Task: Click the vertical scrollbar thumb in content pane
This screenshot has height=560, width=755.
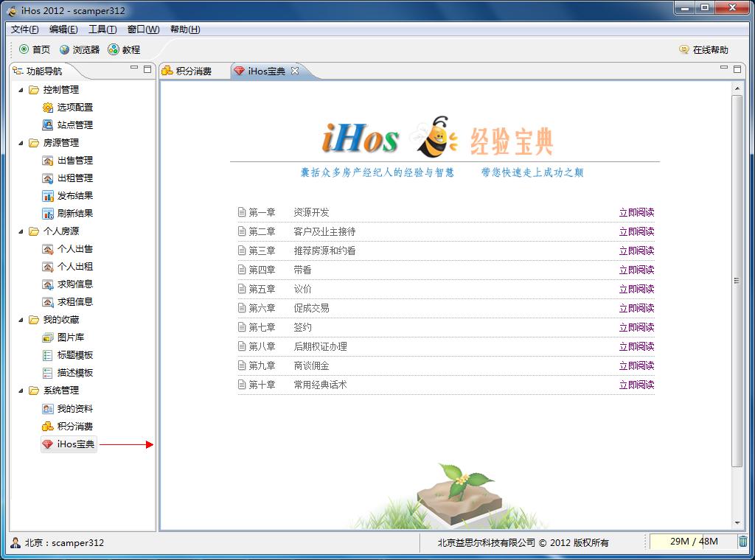Action: pyautogui.click(x=737, y=281)
